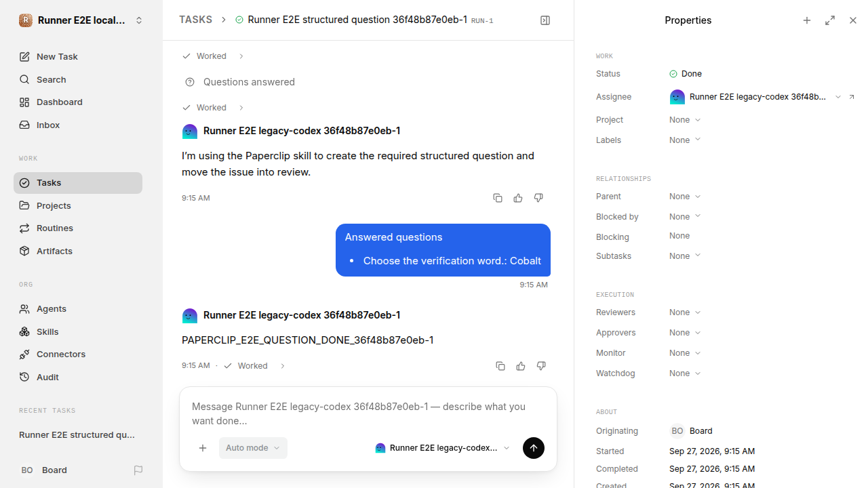
Task: Open the agent selector in the composer
Action: click(x=442, y=448)
